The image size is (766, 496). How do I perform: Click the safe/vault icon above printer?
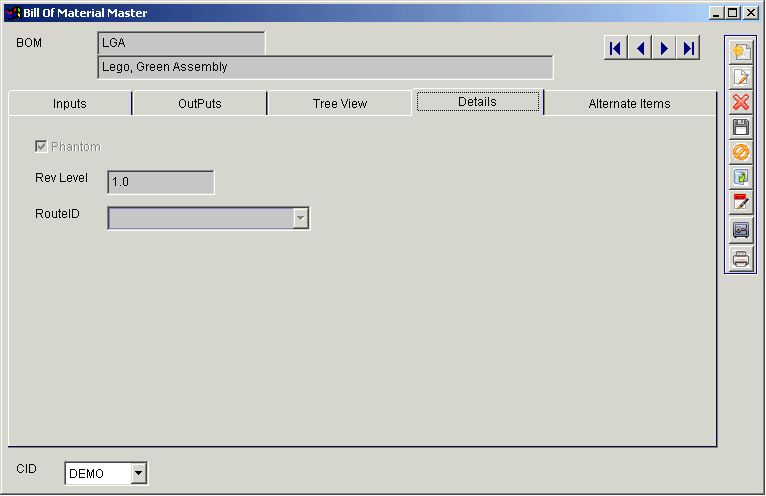[x=740, y=230]
